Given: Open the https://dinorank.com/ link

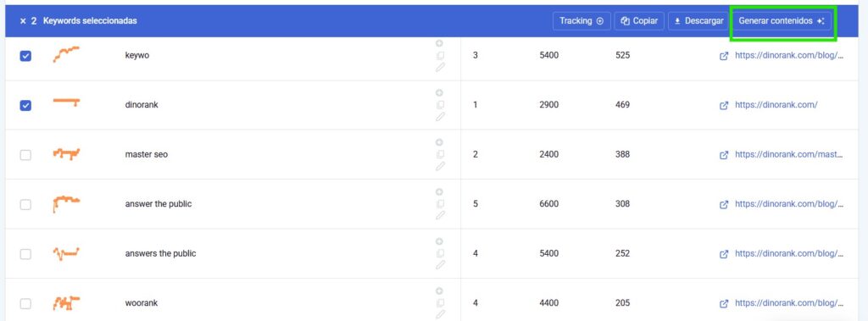Looking at the screenshot, I should [x=776, y=105].
